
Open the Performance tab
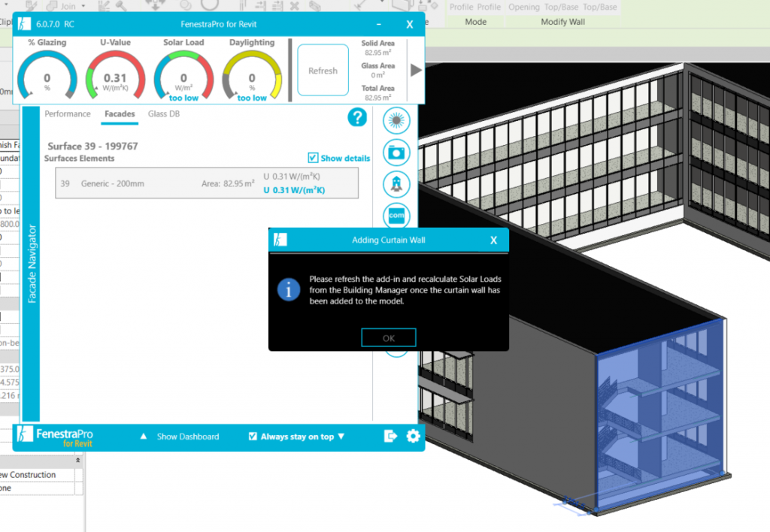(x=67, y=114)
